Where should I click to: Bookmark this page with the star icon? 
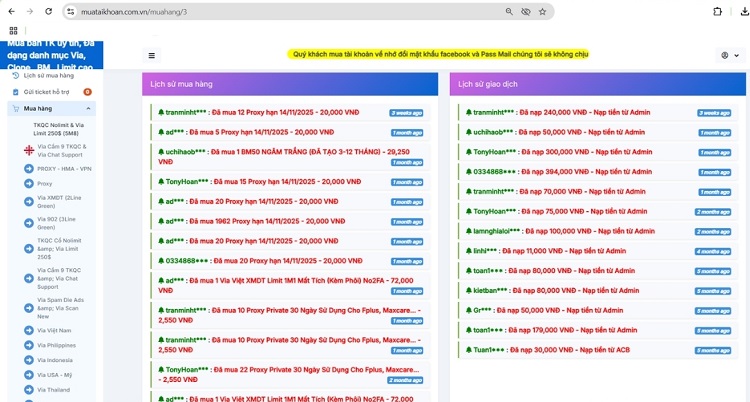coord(542,11)
